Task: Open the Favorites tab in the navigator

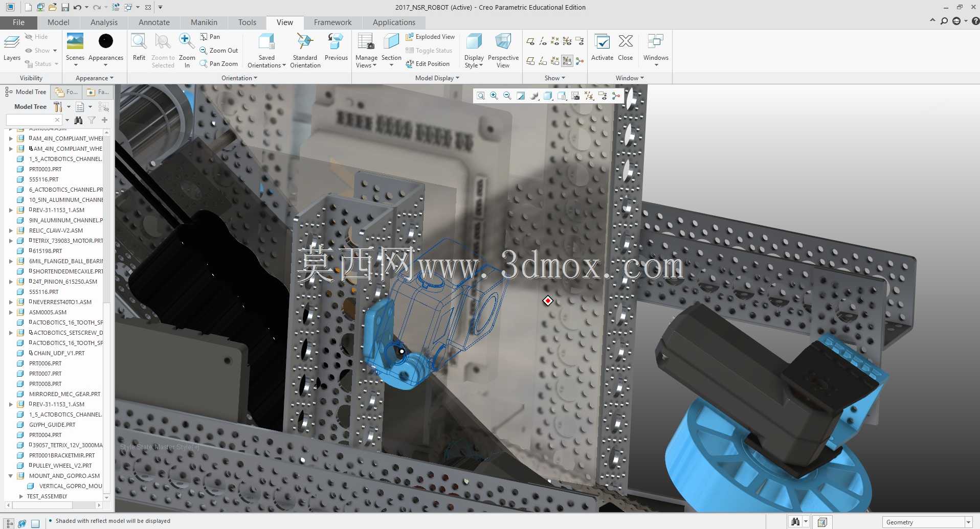Action: coord(98,92)
